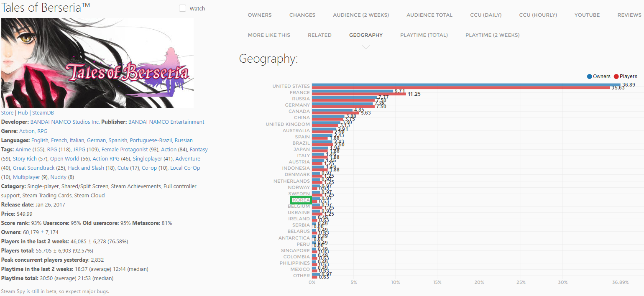644x296 pixels.
Task: Open publisher BANDAI NAMCO Entertainment link
Action: 166,122
